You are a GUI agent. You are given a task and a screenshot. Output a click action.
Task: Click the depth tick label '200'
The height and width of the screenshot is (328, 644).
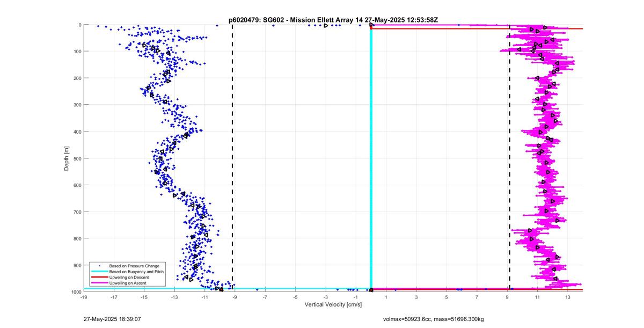(77, 78)
